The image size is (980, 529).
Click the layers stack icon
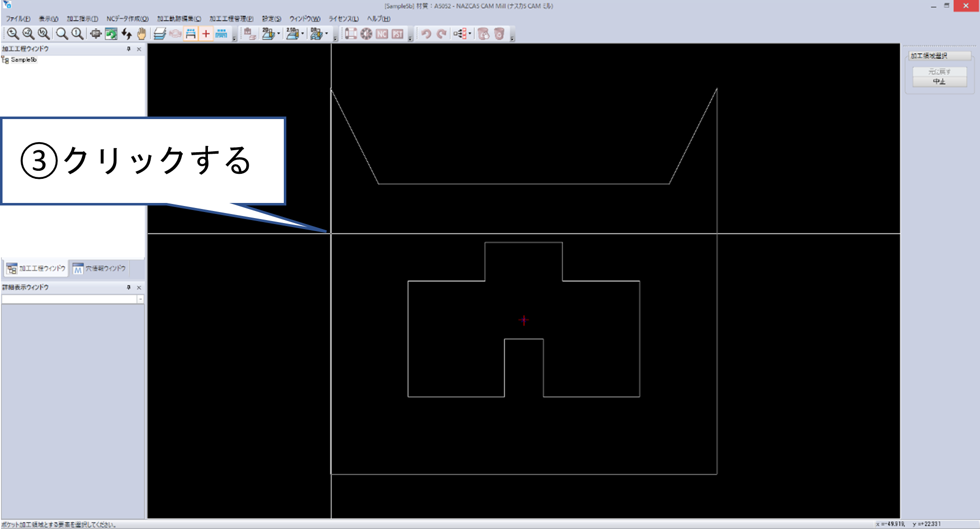pos(160,34)
